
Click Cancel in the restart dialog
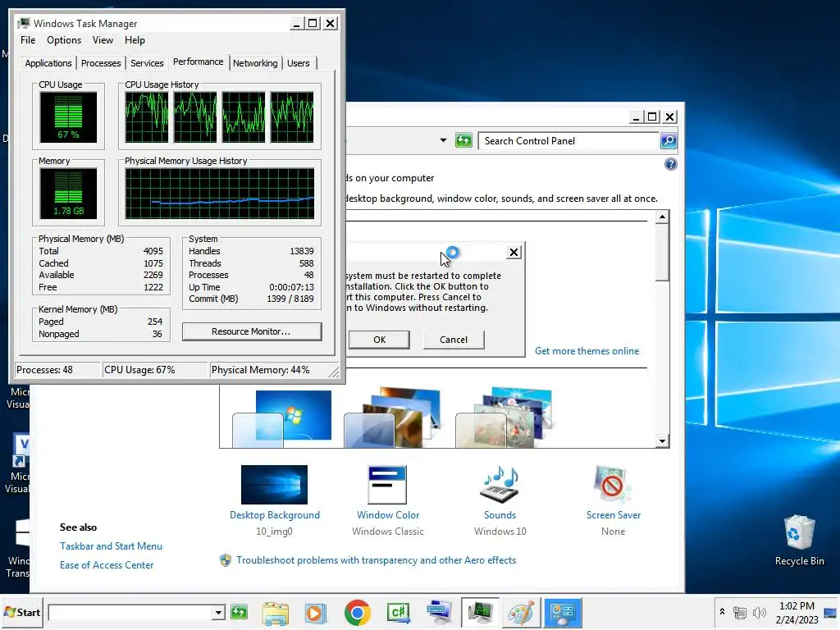click(x=453, y=340)
